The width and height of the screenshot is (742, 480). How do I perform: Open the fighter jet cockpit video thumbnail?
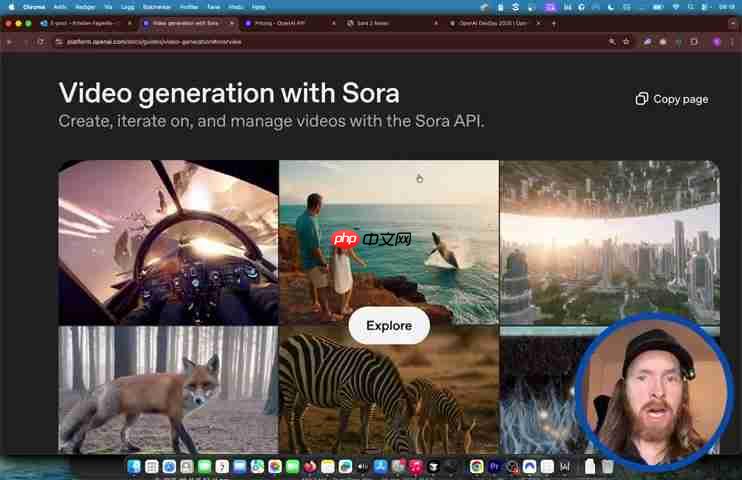click(168, 242)
